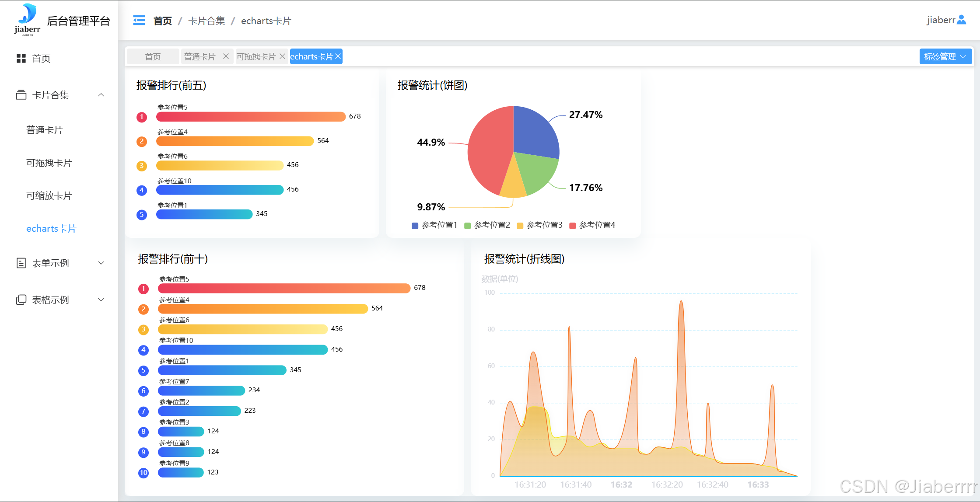Click the 表单示例 form icon

point(21,263)
